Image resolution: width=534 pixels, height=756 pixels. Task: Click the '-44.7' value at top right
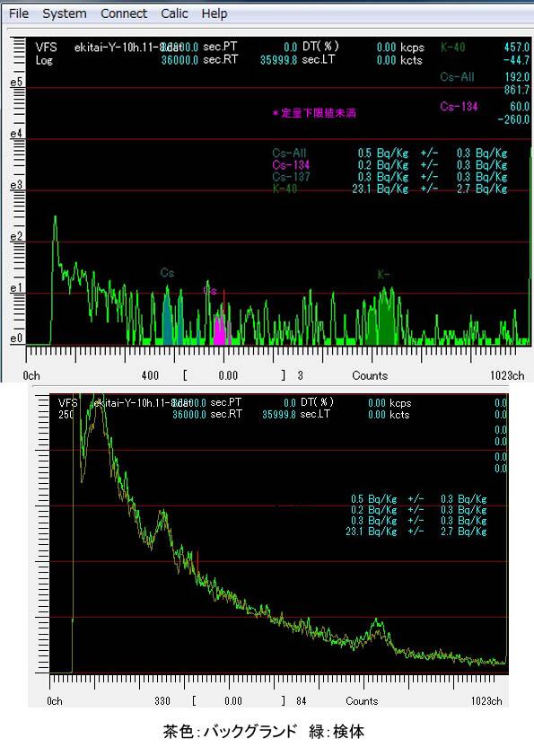(x=516, y=60)
